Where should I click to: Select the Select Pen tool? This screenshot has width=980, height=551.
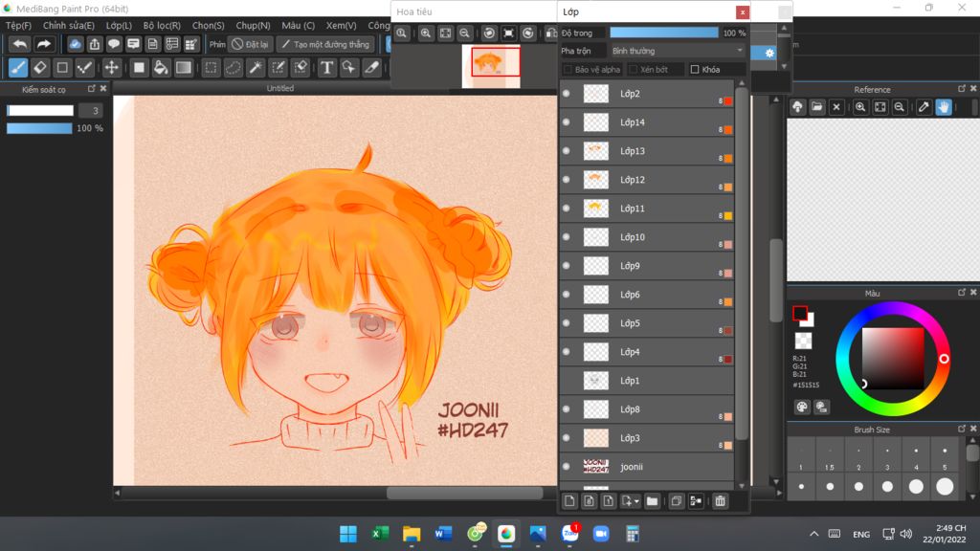(x=278, y=68)
